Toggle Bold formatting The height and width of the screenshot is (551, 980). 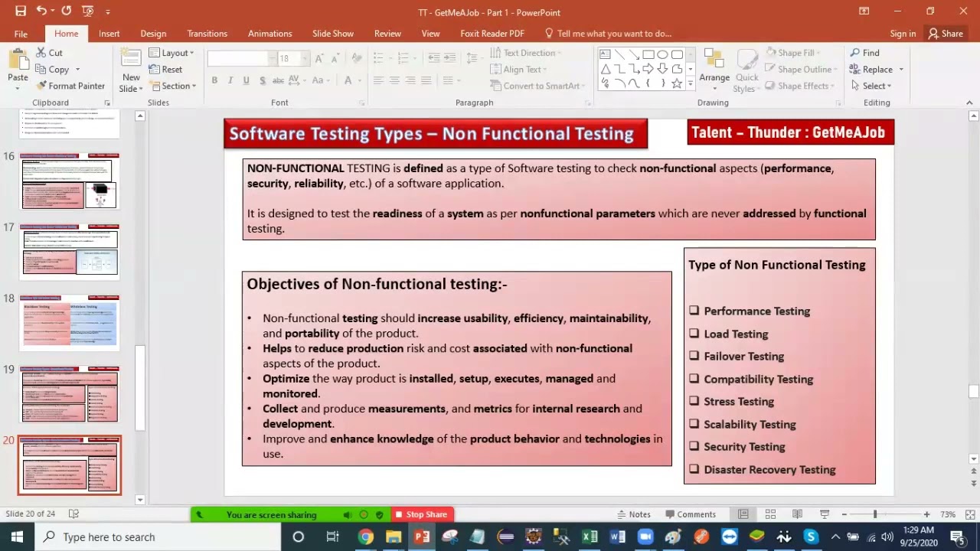point(214,80)
